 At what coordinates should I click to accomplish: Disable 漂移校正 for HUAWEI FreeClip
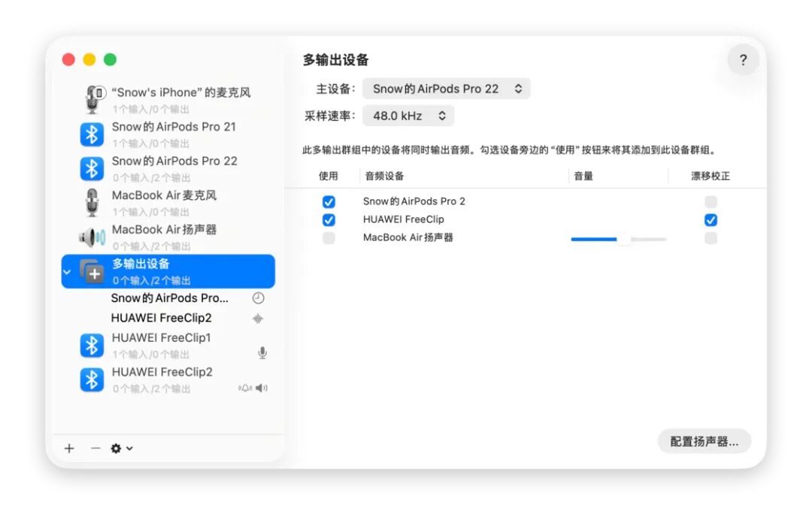tap(711, 220)
